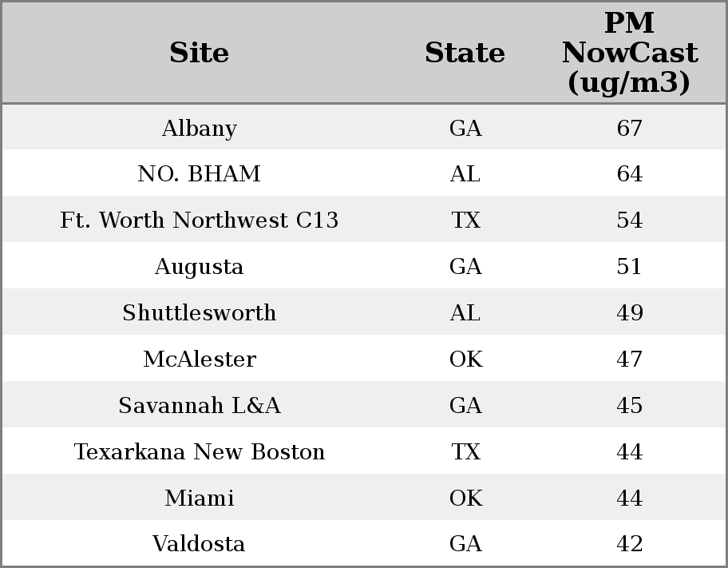
Task: Click Ft. Worth Northwest C13 cell
Action: pos(199,220)
